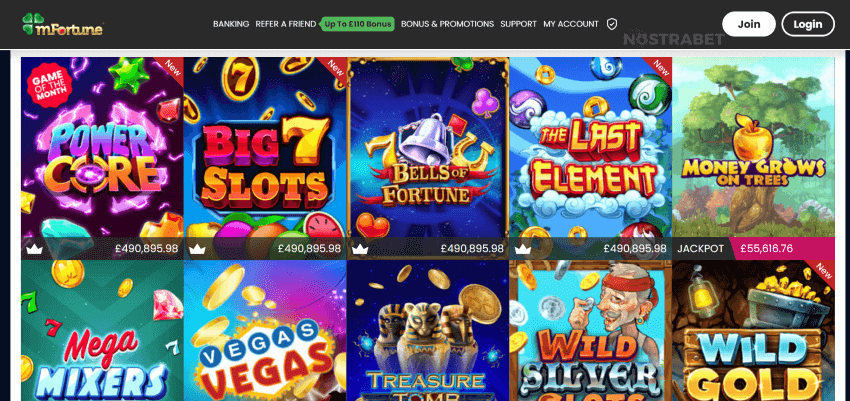Click the Join button
The width and height of the screenshot is (850, 401).
[749, 24]
